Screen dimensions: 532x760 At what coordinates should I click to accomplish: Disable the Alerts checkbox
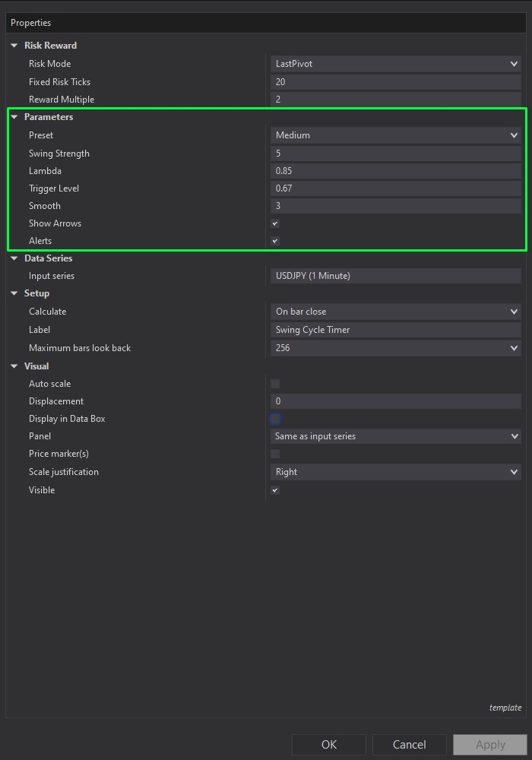pyautogui.click(x=275, y=241)
